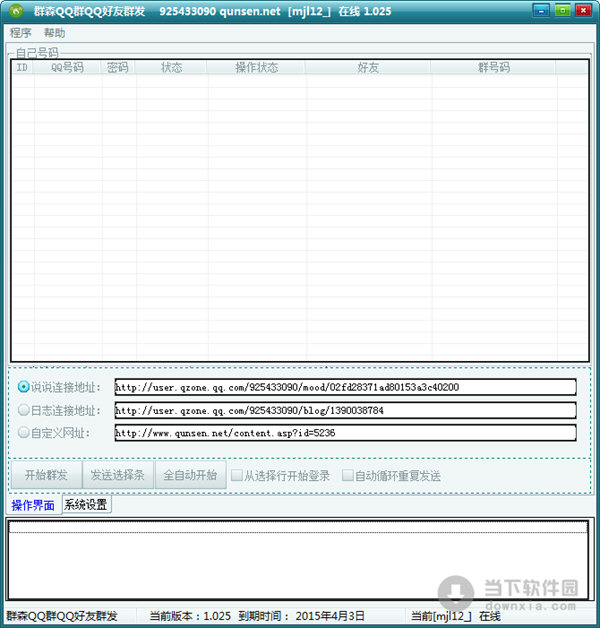600x628 pixels.
Task: Click the ID column header
Action: [22, 67]
